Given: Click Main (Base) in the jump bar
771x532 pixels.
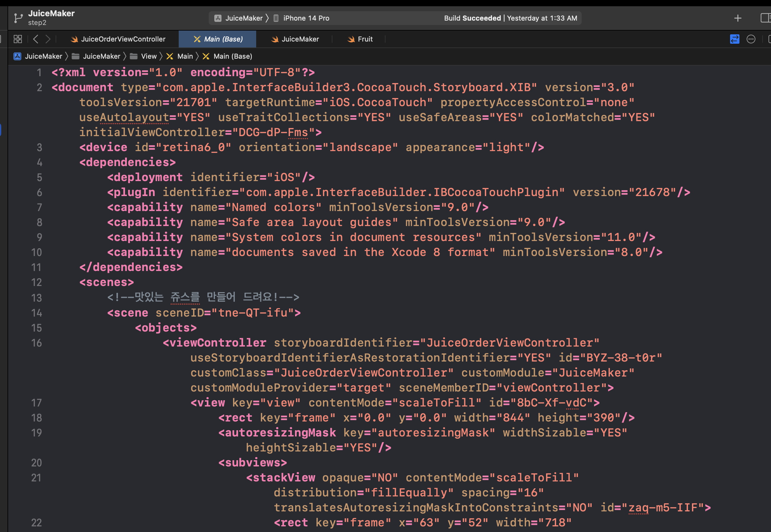Looking at the screenshot, I should (232, 56).
